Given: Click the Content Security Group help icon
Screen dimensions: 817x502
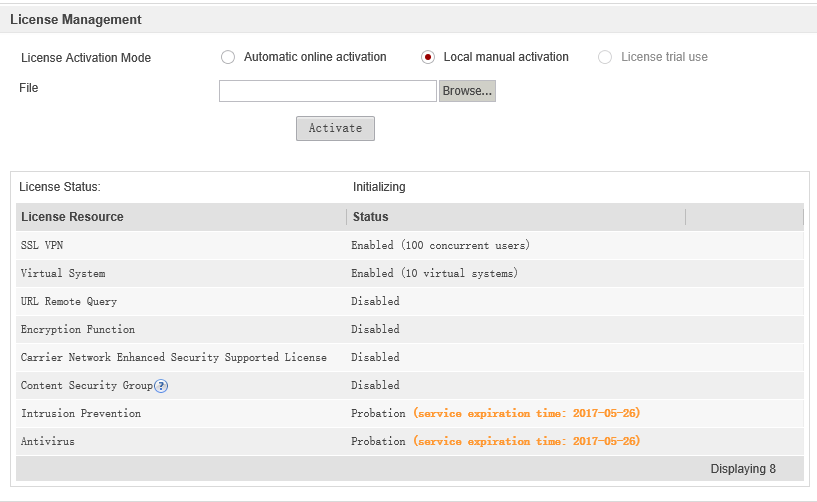Looking at the screenshot, I should 161,386.
